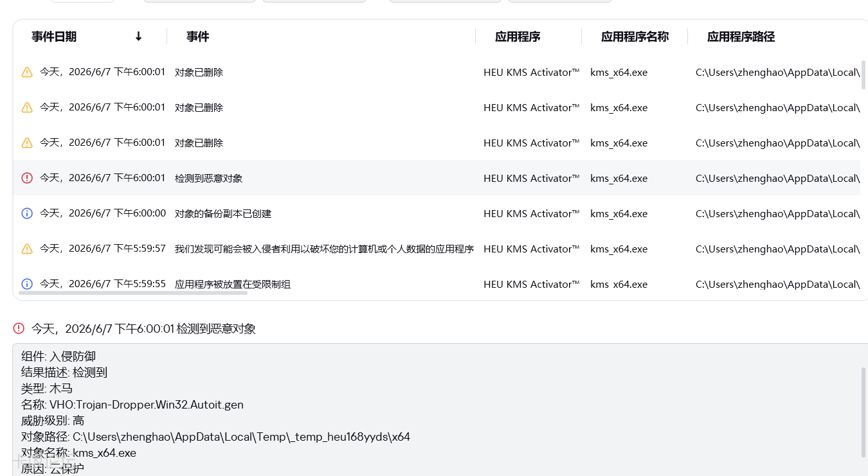Select the 检测到恶意对象 event text in table
This screenshot has height=476, width=868.
coord(208,178)
